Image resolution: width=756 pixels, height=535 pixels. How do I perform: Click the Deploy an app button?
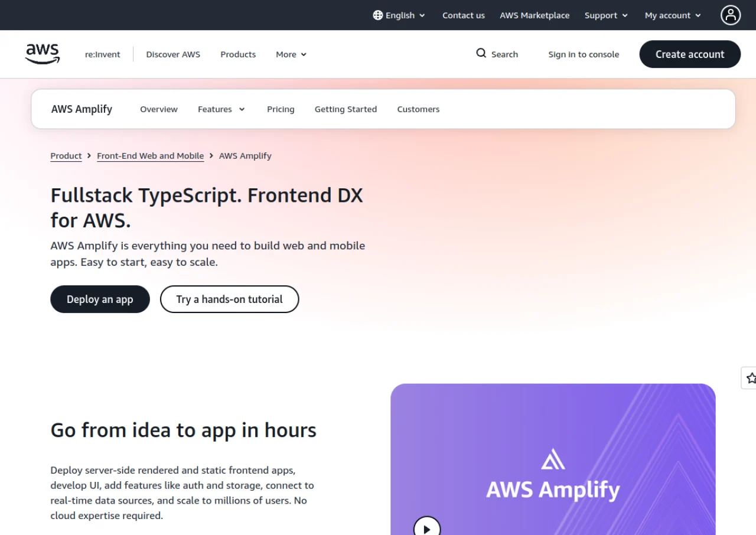[100, 299]
